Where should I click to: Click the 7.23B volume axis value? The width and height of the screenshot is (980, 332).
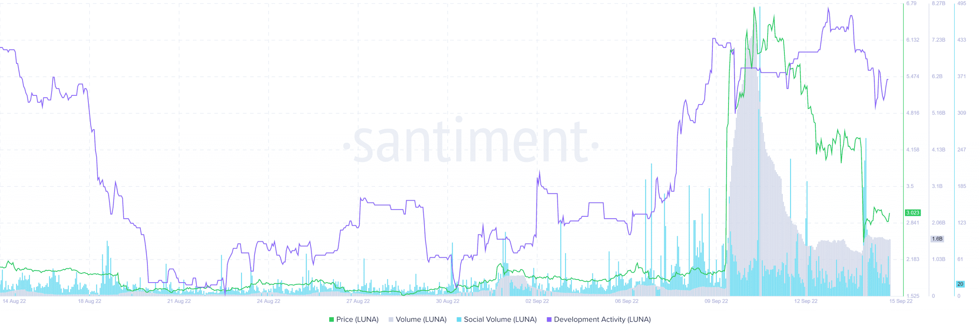(x=939, y=40)
